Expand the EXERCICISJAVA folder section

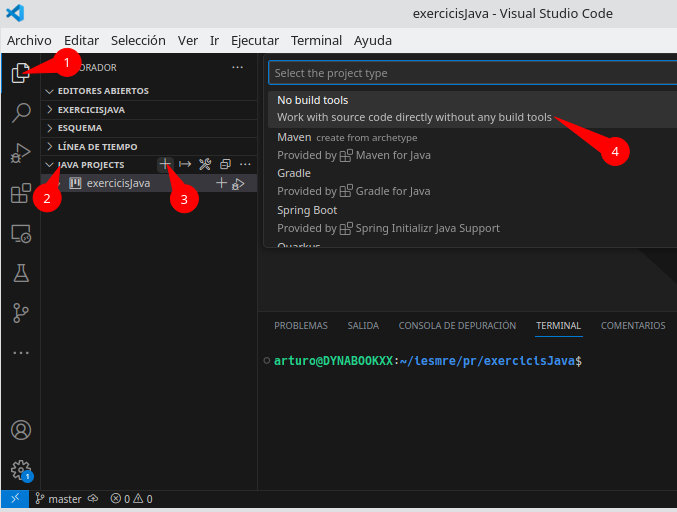click(149, 110)
